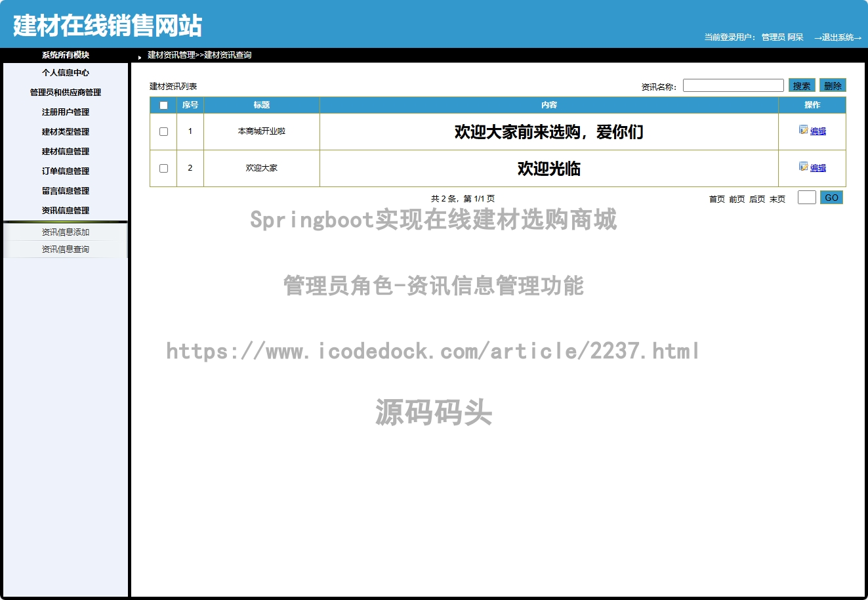Focus the 资讯名称 search input field

(734, 85)
